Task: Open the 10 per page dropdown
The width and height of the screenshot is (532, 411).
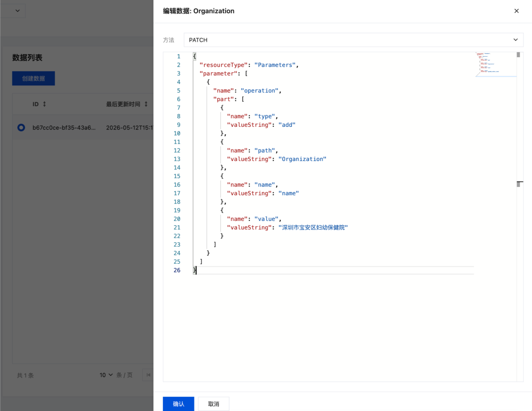Action: [106, 375]
